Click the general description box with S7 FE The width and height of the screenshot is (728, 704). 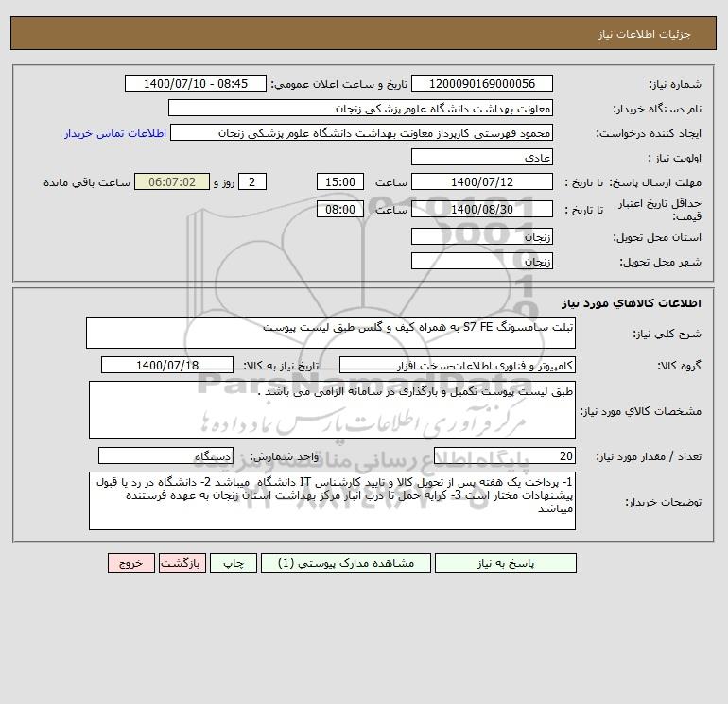point(331,333)
